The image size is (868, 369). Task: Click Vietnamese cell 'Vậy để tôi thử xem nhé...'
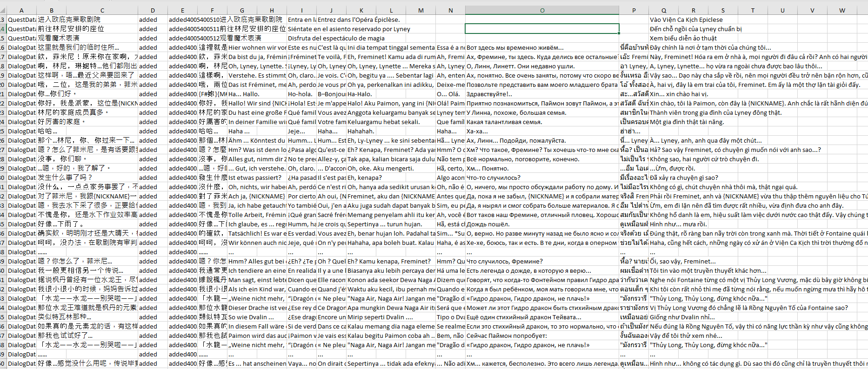(x=686, y=336)
